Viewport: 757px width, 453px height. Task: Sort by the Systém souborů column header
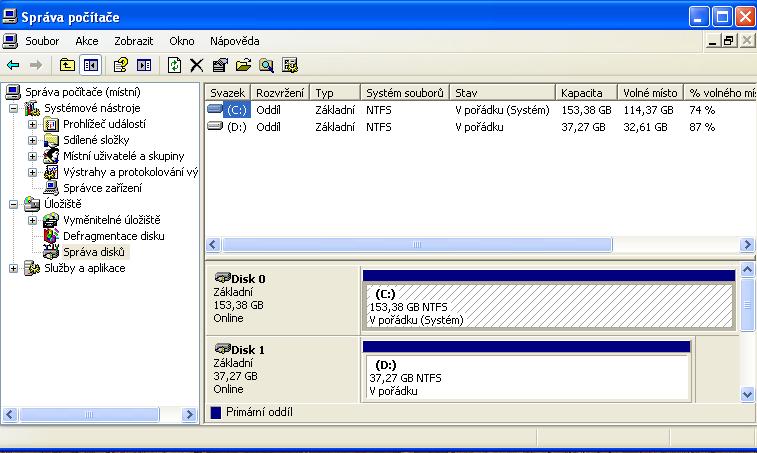coord(405,93)
